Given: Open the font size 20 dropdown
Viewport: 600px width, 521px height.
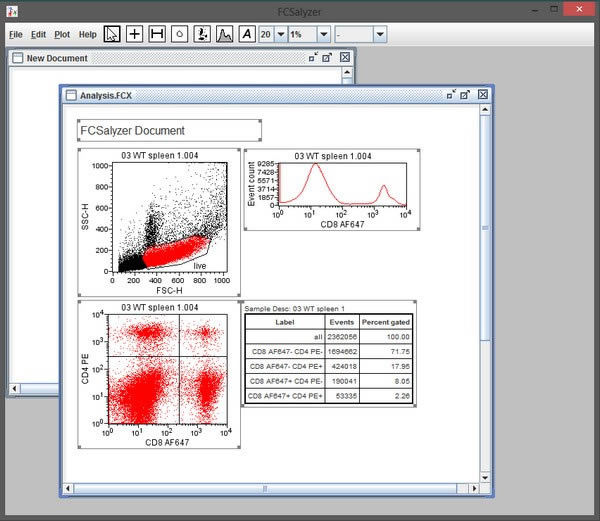Looking at the screenshot, I should (281, 33).
